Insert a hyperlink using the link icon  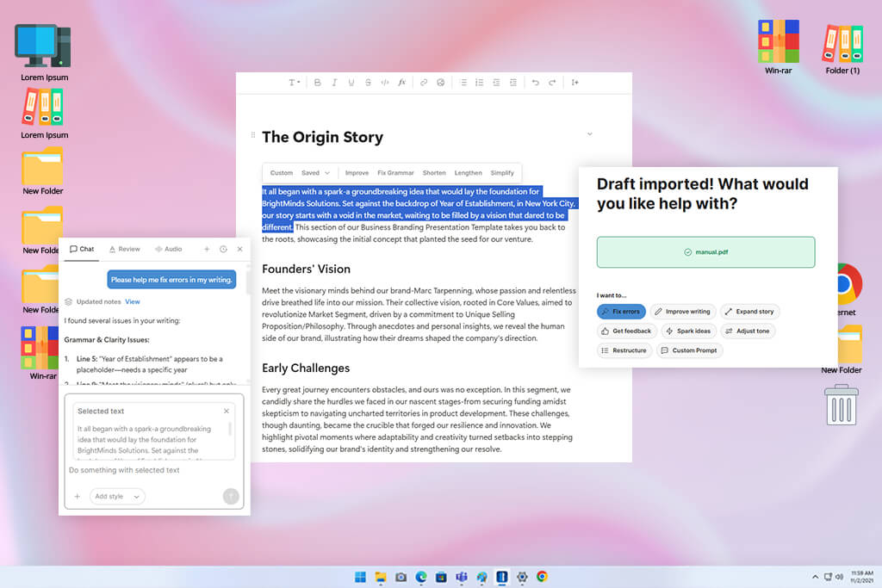coord(424,83)
